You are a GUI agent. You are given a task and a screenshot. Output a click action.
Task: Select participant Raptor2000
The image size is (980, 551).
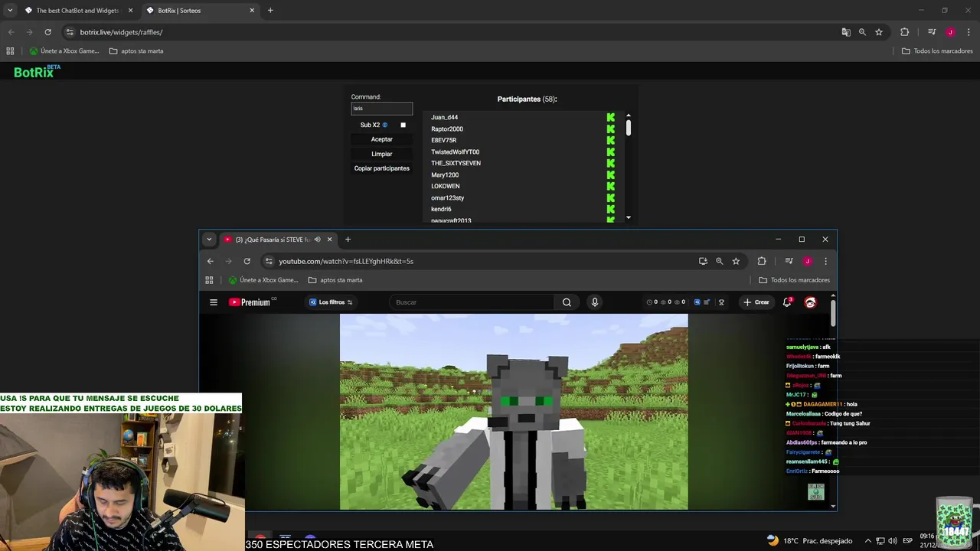click(446, 129)
